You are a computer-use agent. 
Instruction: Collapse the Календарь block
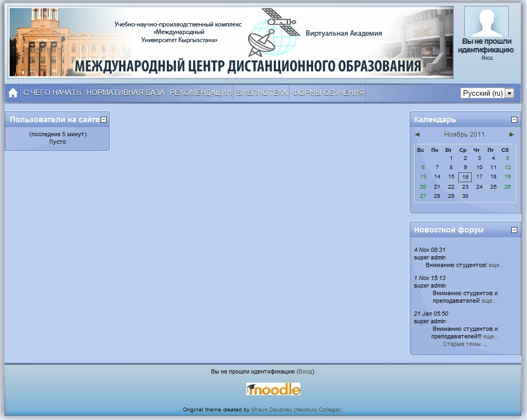pyautogui.click(x=513, y=119)
